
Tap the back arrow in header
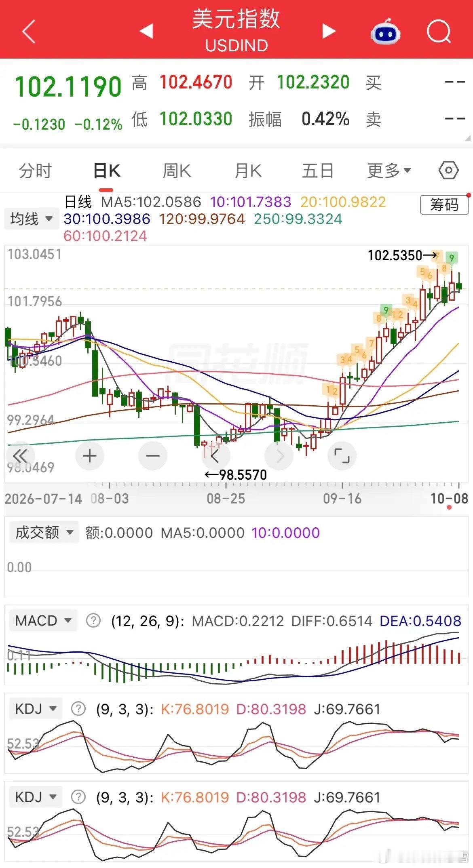point(29,31)
